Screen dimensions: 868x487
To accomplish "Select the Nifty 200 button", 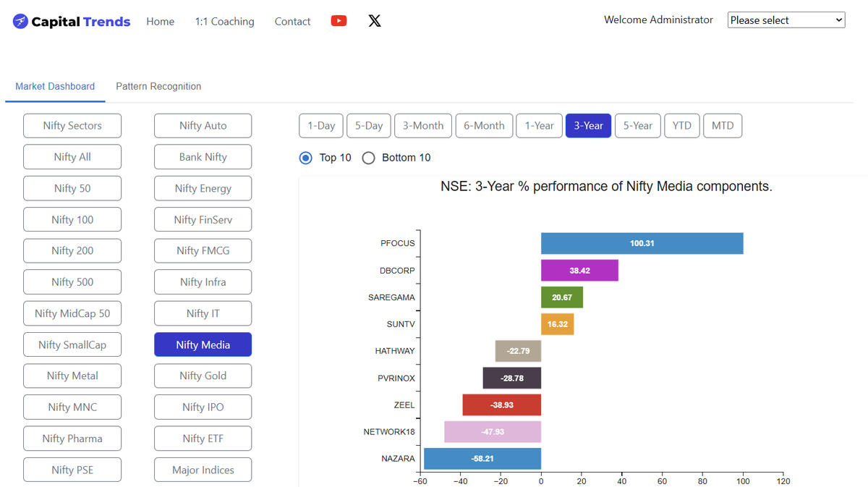I will (x=72, y=250).
